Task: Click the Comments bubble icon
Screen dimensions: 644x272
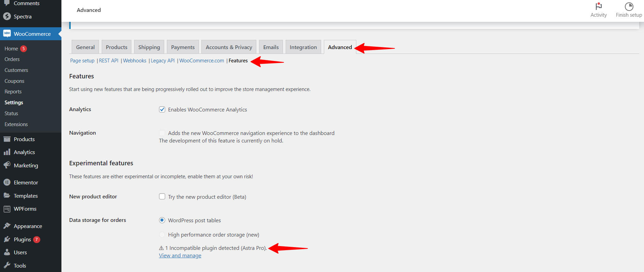Action: pyautogui.click(x=7, y=3)
